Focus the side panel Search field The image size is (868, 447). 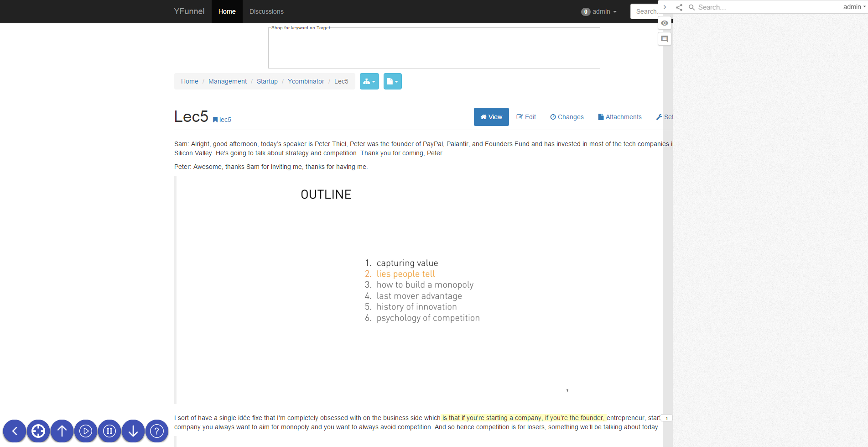coord(766,7)
